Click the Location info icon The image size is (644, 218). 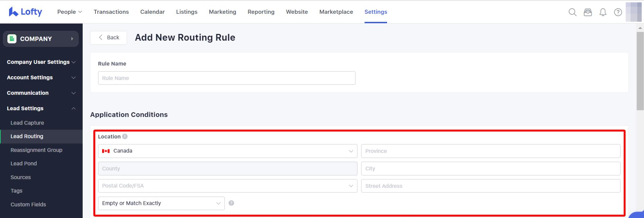pyautogui.click(x=125, y=136)
